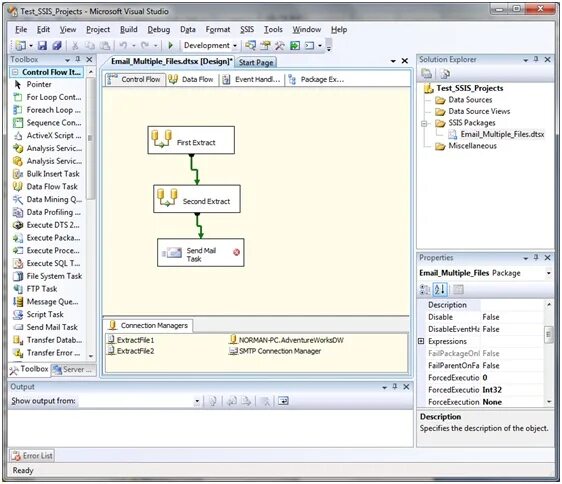This screenshot has height=484, width=562.
Task: Select Execute DTS 2000 Package Task item
Action: click(x=47, y=225)
